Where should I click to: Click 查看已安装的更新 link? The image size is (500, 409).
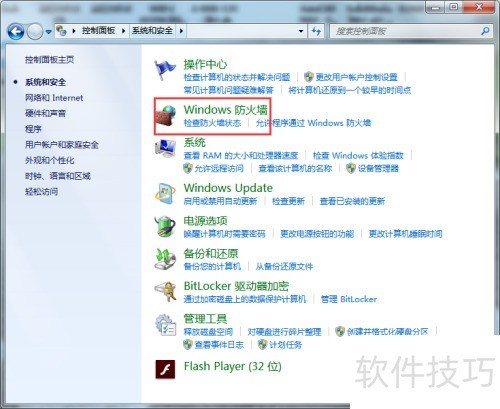pos(352,201)
